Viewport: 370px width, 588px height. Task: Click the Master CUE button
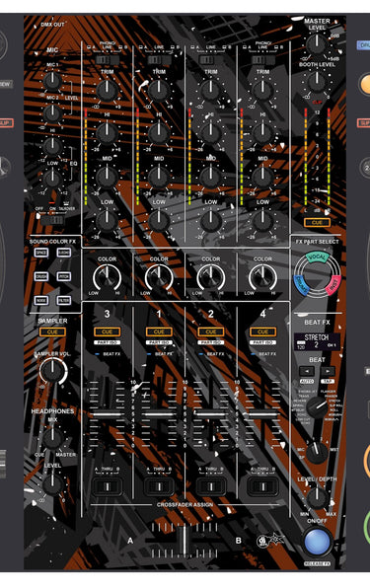coord(317,222)
